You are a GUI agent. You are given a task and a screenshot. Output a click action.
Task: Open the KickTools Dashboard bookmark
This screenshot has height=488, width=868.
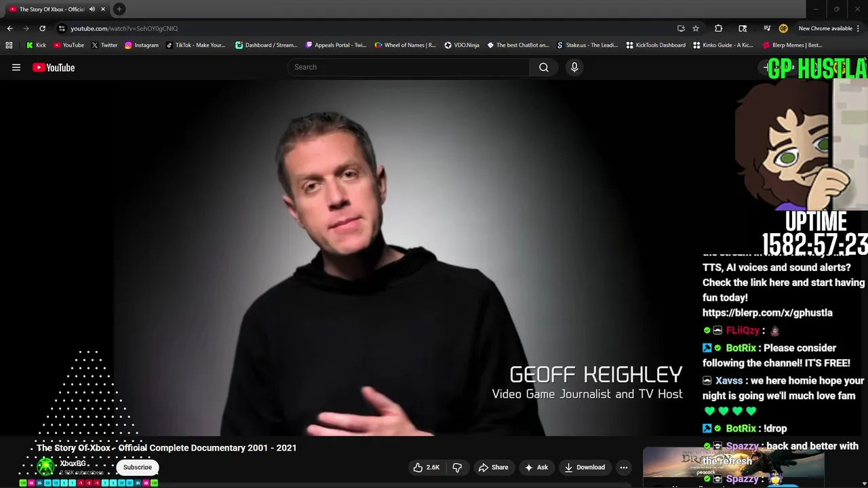[656, 45]
